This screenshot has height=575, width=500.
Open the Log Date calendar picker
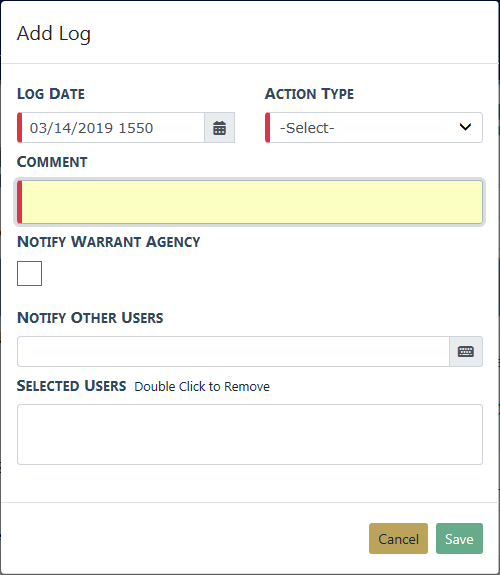[219, 128]
